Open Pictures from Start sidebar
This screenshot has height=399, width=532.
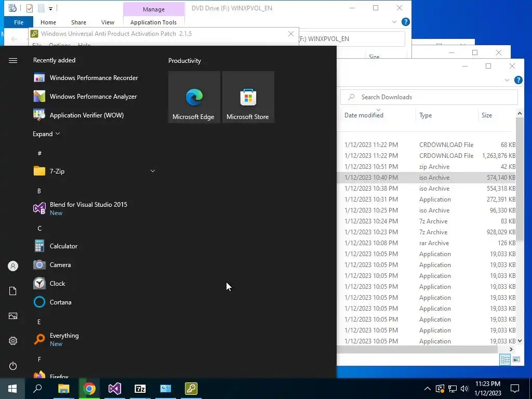(x=13, y=316)
